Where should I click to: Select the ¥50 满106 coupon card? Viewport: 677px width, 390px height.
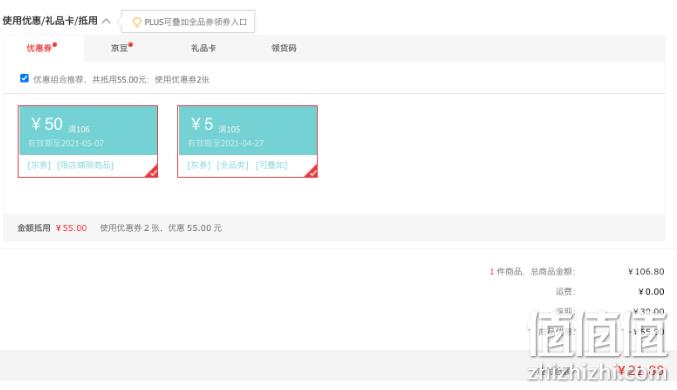click(x=88, y=141)
